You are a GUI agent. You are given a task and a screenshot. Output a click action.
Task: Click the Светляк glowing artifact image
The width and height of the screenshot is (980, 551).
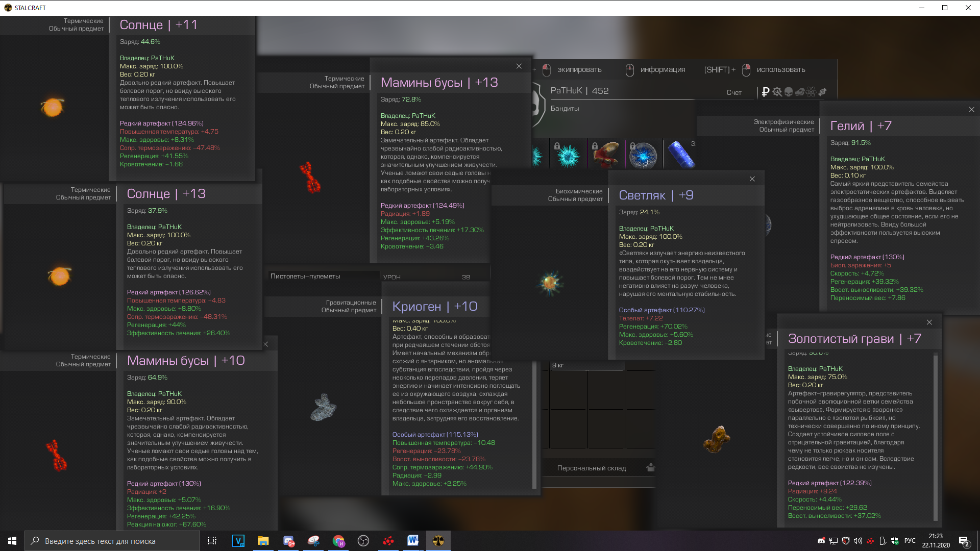coord(550,282)
